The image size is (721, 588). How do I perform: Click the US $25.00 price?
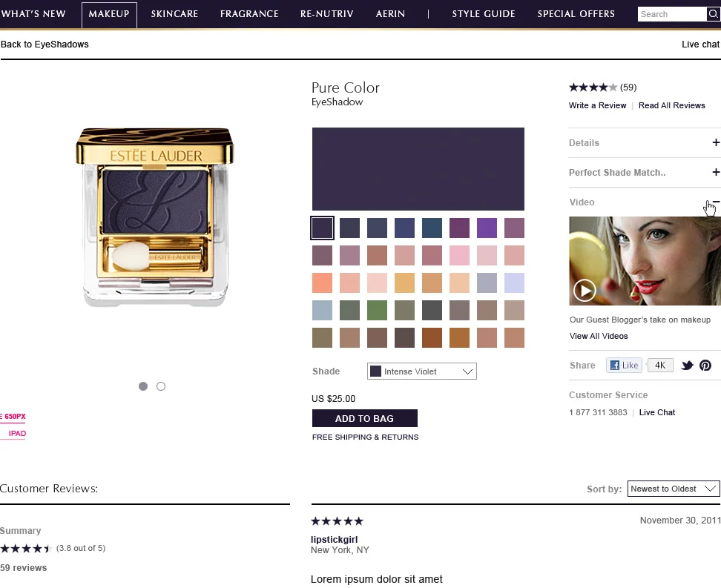point(333,399)
